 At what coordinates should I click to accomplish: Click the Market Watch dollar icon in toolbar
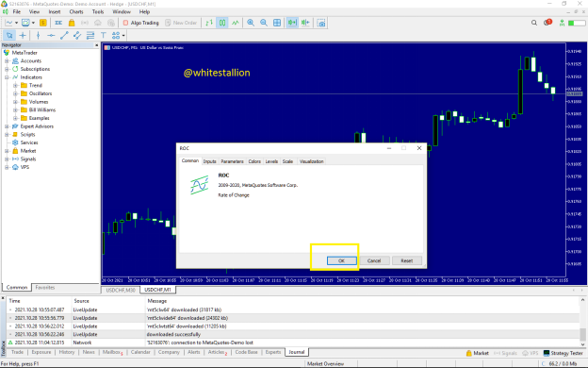(x=43, y=23)
